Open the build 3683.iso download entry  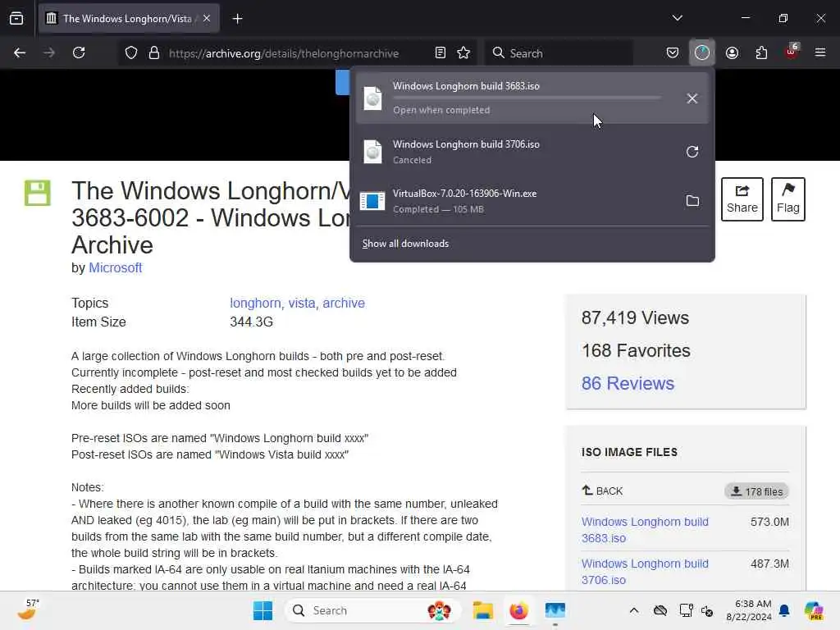click(x=532, y=98)
